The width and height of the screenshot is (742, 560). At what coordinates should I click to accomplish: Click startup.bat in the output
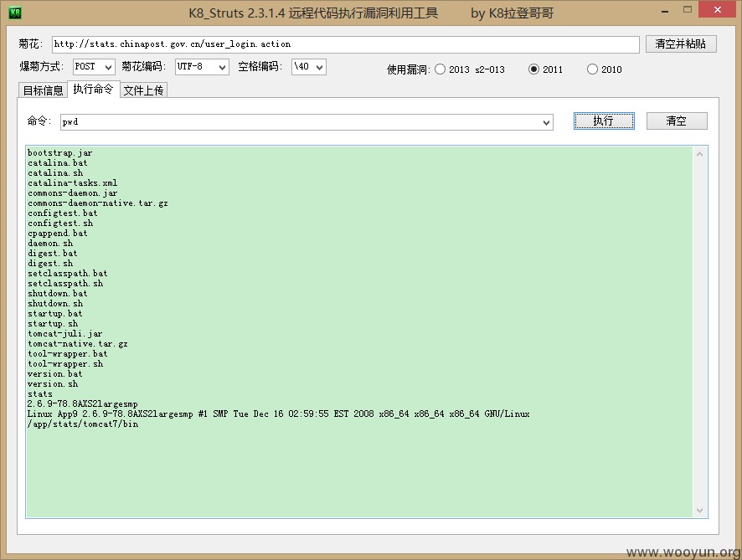coord(55,313)
